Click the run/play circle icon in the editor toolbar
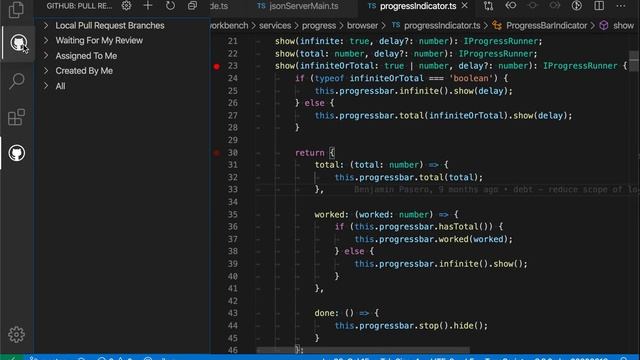Viewport: 640px width, 360px height. point(576,6)
